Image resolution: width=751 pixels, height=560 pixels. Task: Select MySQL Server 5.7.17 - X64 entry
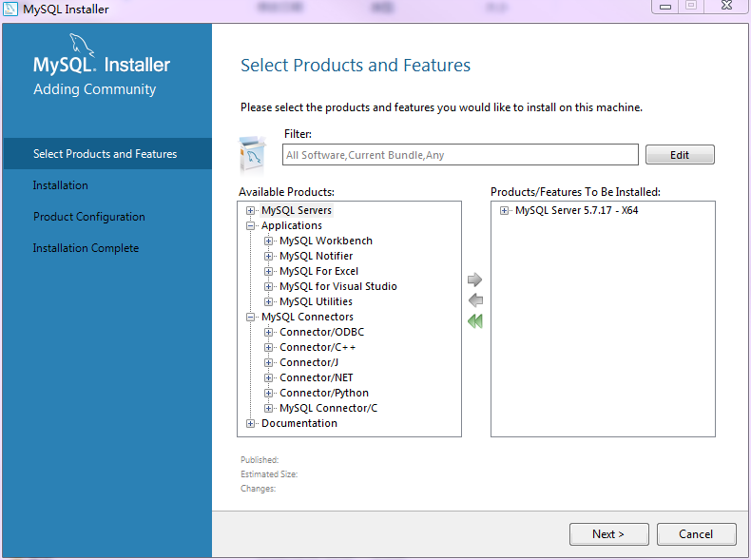click(x=577, y=210)
